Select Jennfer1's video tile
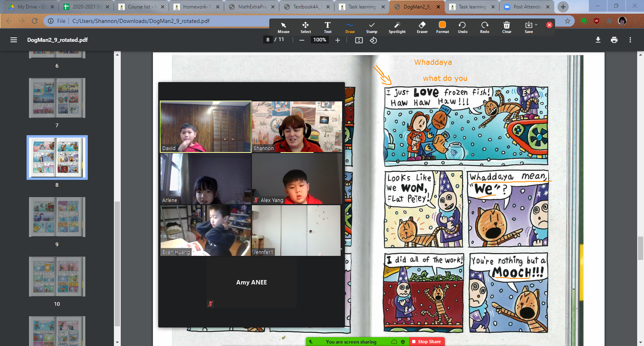Image resolution: width=644 pixels, height=346 pixels. [x=296, y=231]
